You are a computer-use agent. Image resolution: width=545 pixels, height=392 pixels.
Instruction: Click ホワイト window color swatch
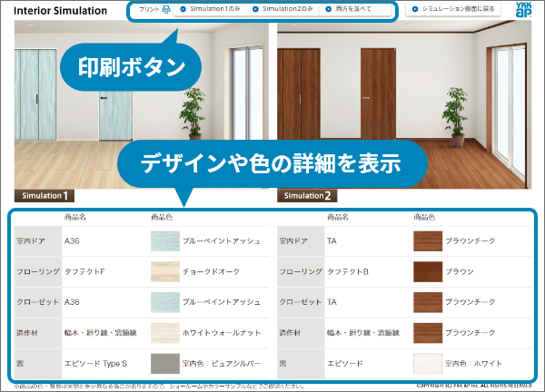pyautogui.click(x=428, y=364)
